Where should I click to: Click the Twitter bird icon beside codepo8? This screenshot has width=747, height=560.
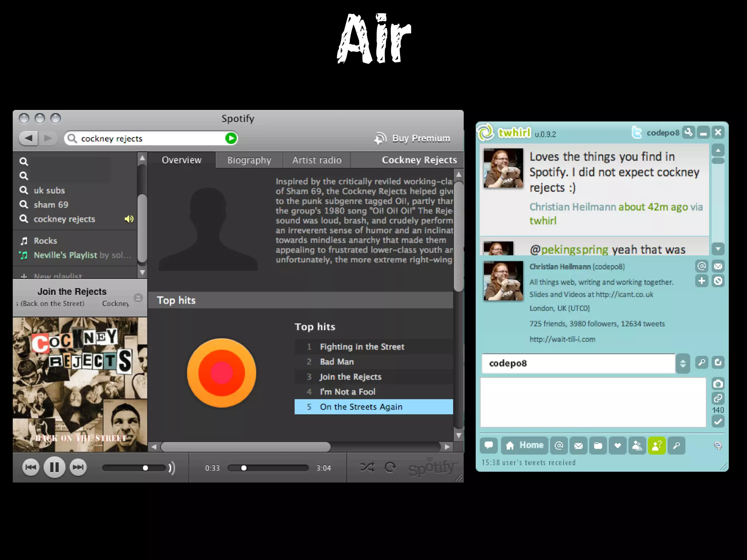637,132
